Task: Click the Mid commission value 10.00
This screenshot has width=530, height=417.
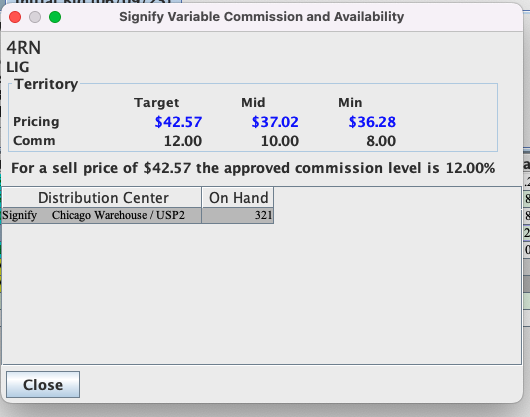Action: 280,141
